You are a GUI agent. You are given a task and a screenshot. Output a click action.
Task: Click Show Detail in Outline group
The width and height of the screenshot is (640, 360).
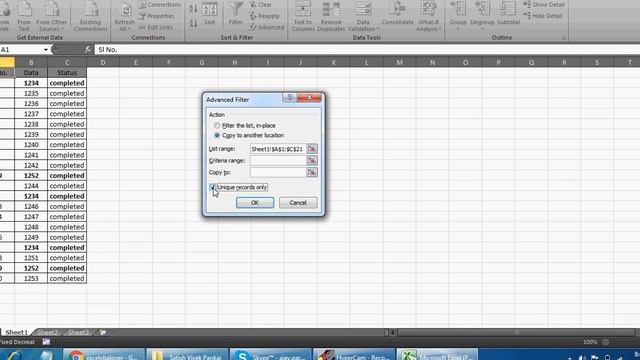[x=544, y=5]
